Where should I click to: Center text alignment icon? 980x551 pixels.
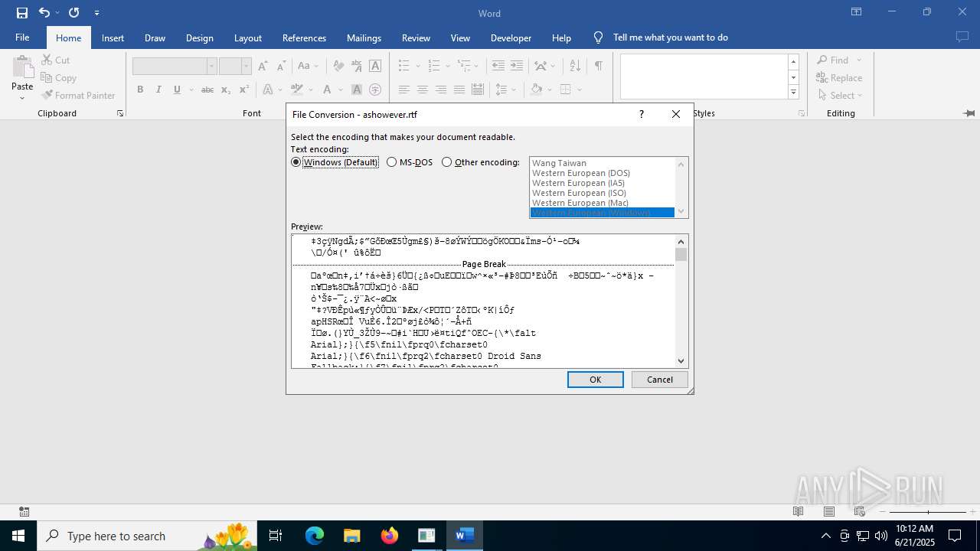422,90
